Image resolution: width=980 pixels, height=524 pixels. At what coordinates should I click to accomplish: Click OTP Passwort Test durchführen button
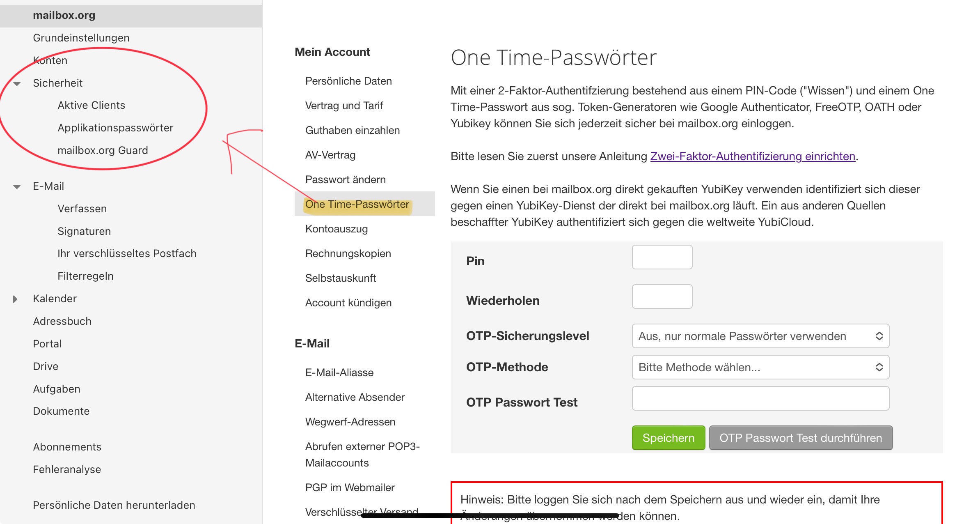[801, 438]
